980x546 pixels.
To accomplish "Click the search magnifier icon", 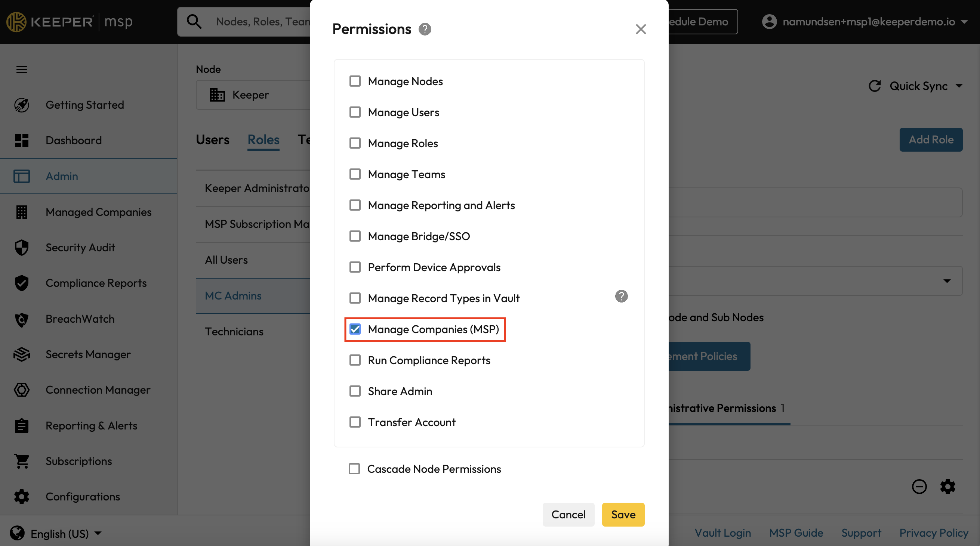I will [x=194, y=22].
